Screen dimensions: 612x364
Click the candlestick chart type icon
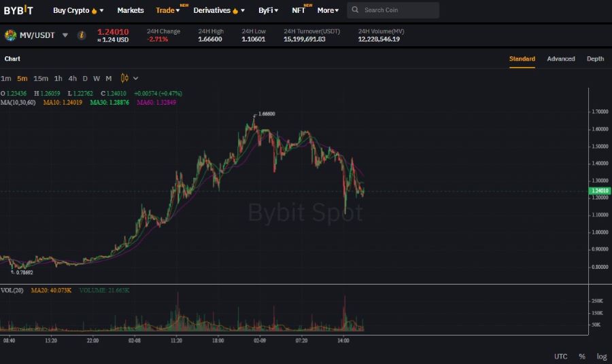pos(124,78)
